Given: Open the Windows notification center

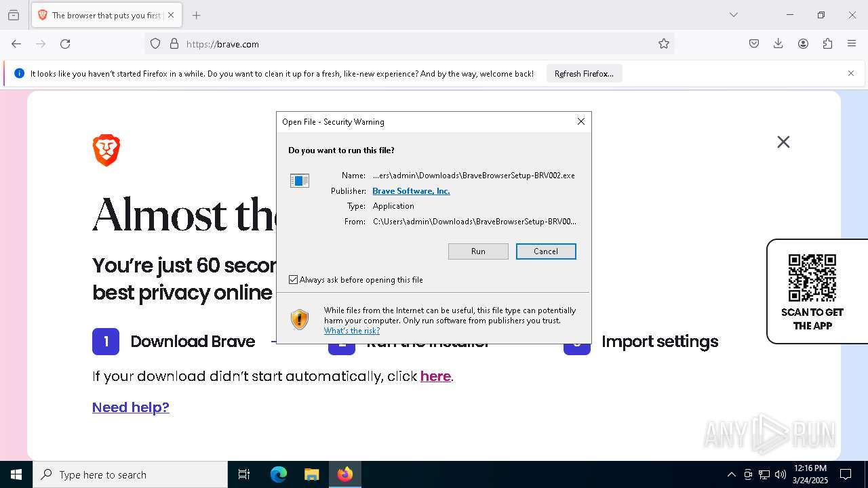Looking at the screenshot, I should tap(846, 474).
